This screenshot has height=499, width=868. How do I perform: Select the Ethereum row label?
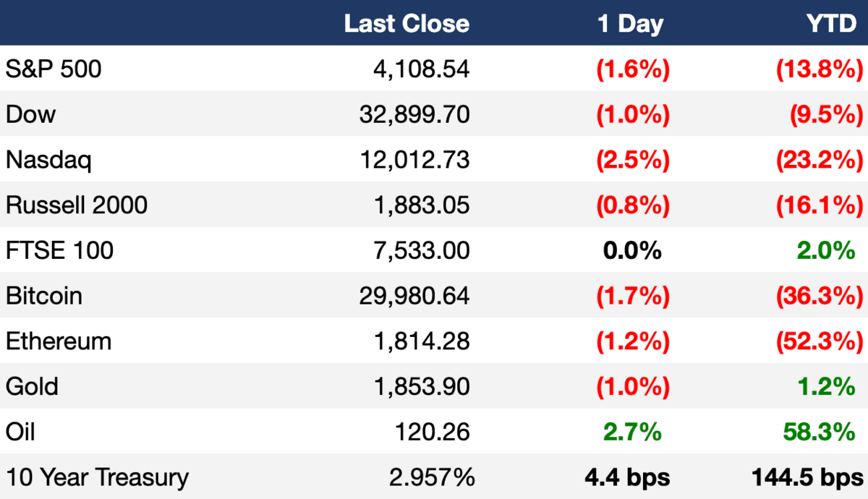(59, 341)
